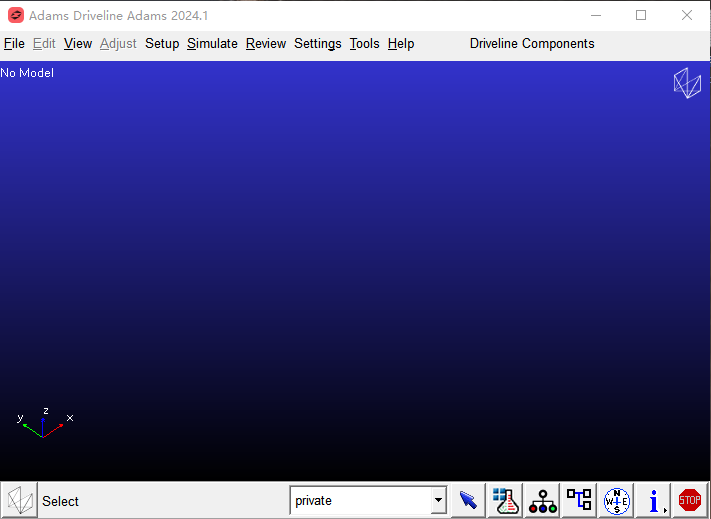This screenshot has height=519, width=711.
Task: Open the Help menu
Action: point(401,44)
